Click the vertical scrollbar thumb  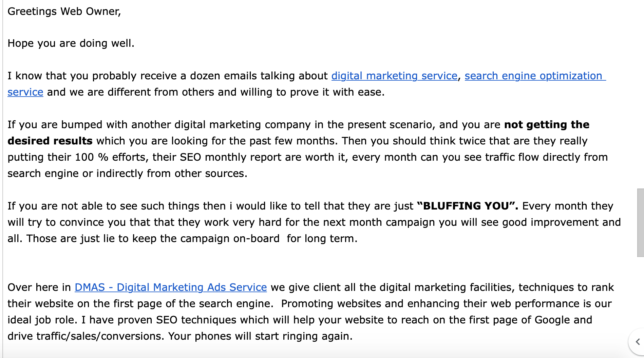[641, 223]
